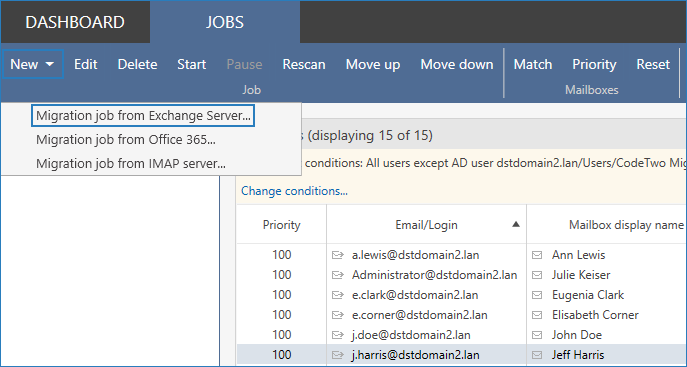Screen dimensions: 687x367
Task: Select Administrator@dstdomain2.lan email cell
Action: tap(434, 275)
